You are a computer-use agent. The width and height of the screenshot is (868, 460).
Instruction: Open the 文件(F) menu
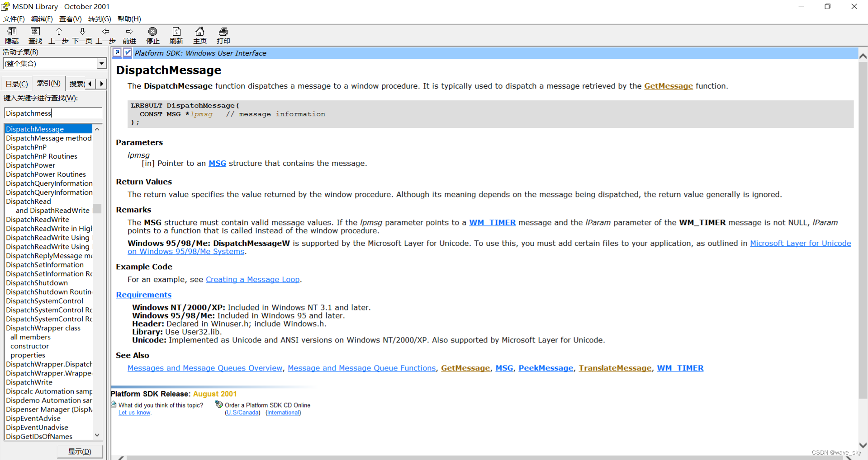(x=13, y=19)
